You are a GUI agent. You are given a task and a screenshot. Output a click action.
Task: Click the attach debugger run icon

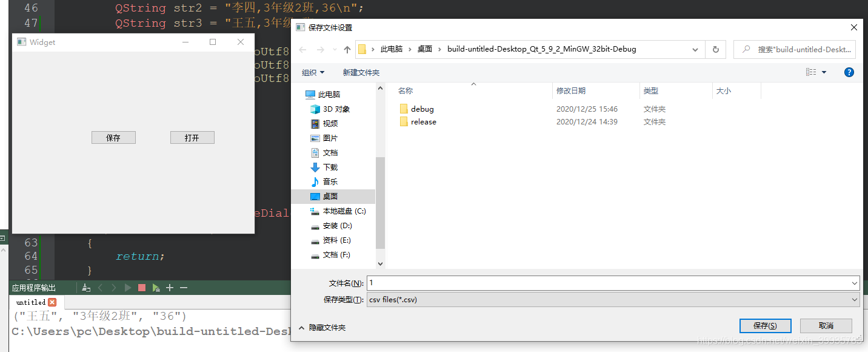coord(156,288)
